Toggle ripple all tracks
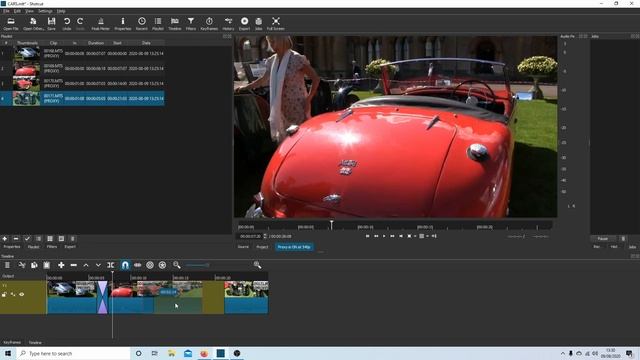Screen dimensions: 640x360 (x=162, y=265)
